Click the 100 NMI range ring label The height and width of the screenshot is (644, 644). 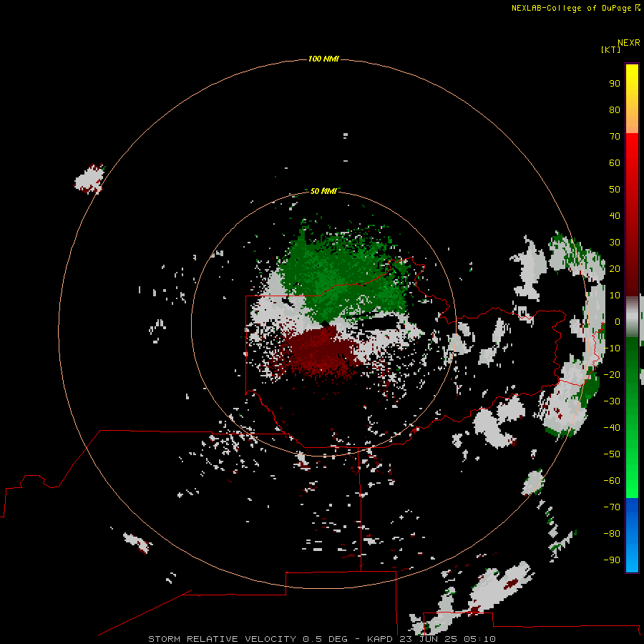point(323,59)
